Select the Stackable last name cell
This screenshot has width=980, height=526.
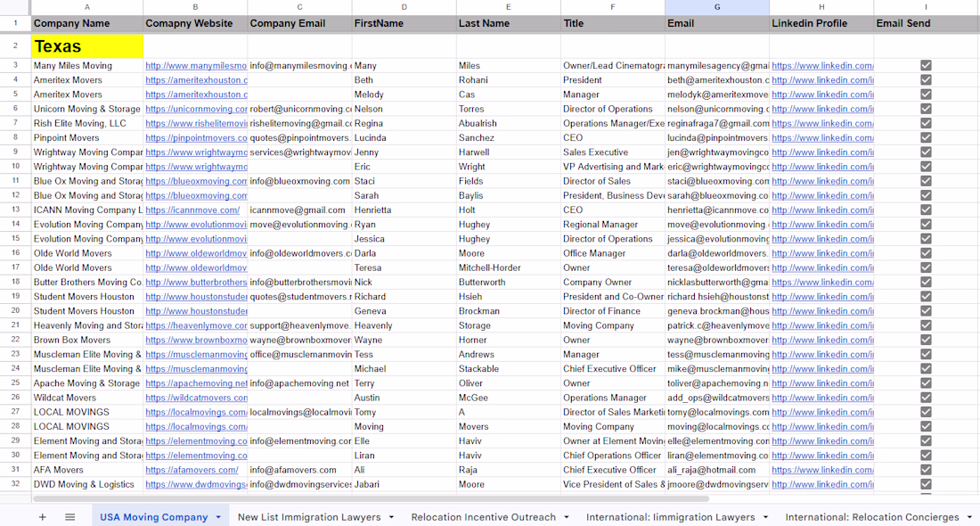point(508,369)
